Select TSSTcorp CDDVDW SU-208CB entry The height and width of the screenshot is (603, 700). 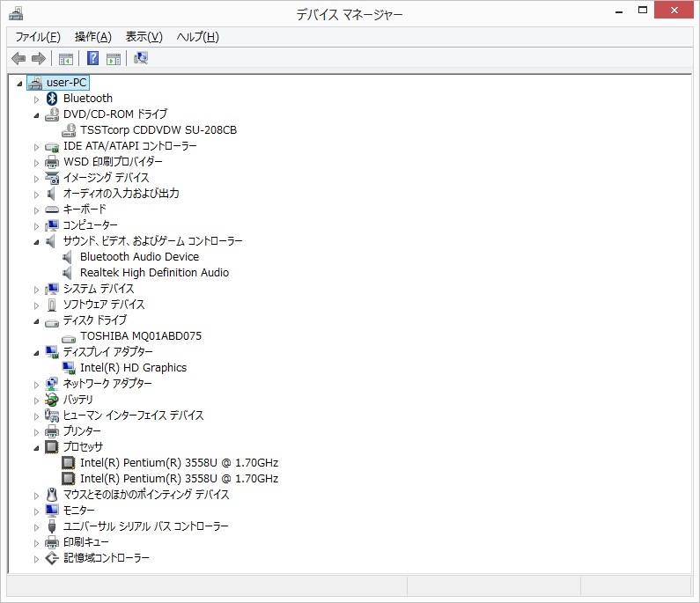click(x=158, y=130)
